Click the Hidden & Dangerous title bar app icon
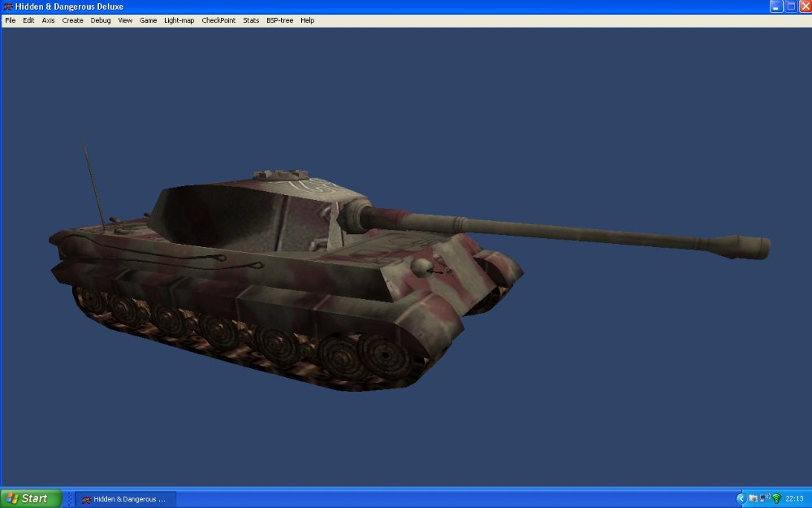This screenshot has width=812, height=508. 8,7
